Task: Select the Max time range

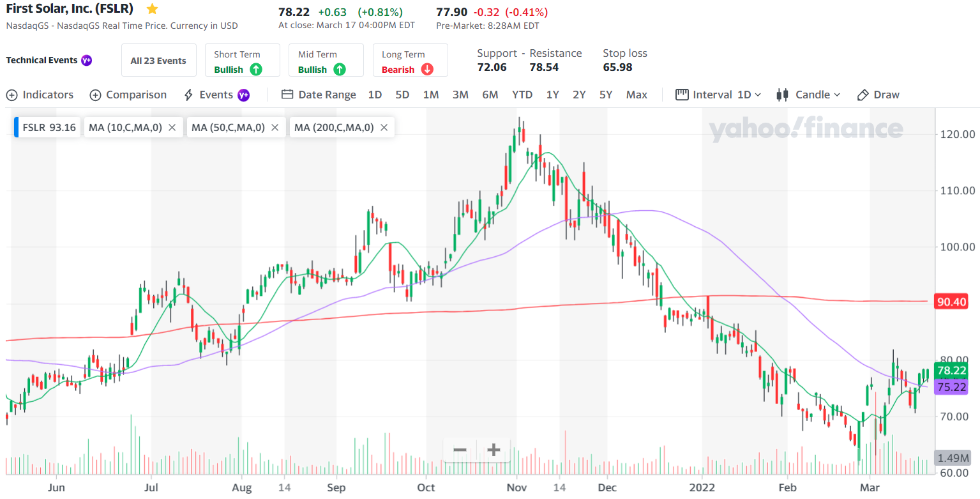Action: point(637,95)
